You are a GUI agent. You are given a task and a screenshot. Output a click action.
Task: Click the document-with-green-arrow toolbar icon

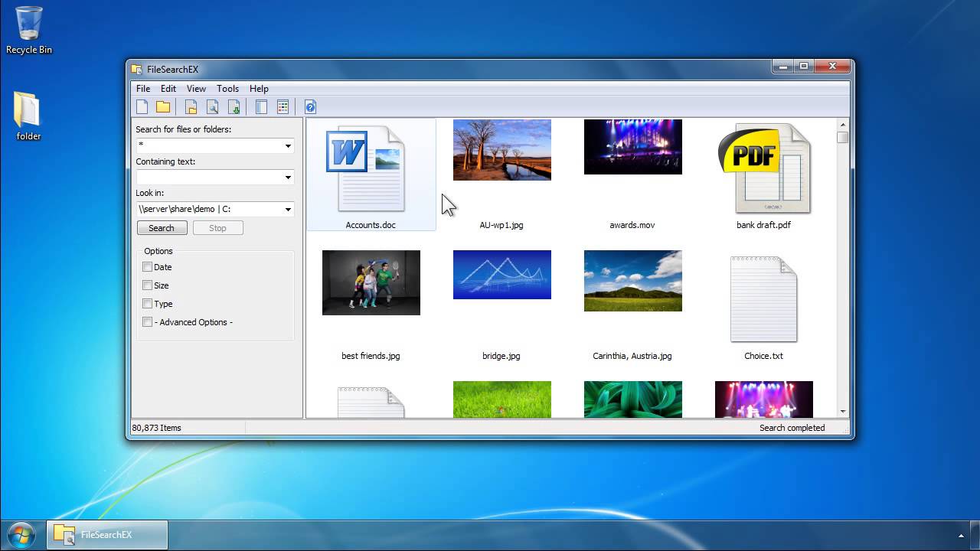click(x=234, y=107)
